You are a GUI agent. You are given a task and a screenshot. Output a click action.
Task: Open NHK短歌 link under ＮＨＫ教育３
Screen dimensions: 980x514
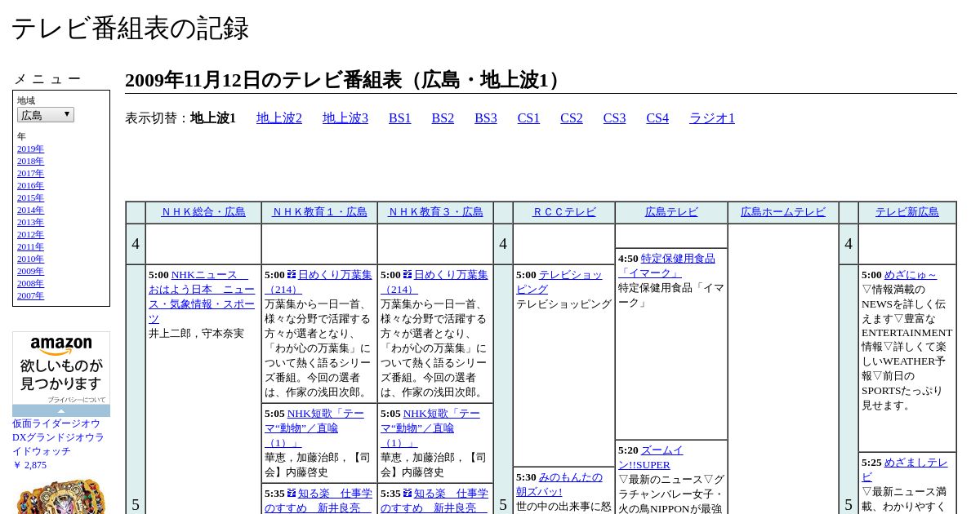[x=430, y=428]
